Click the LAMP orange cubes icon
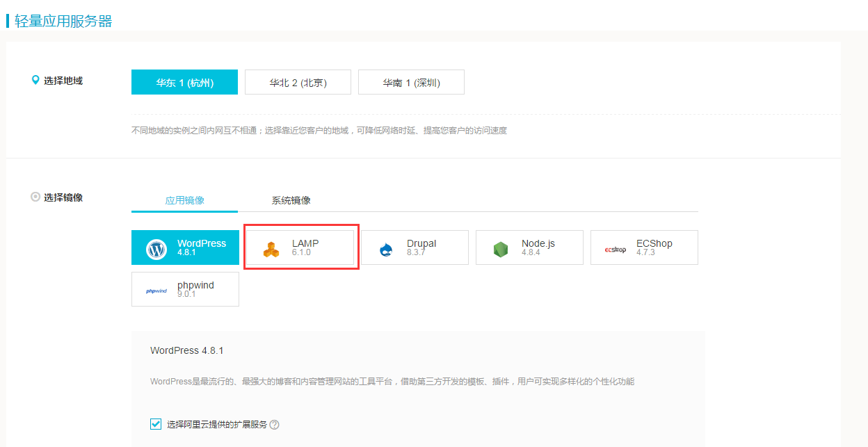This screenshot has width=868, height=447. (271, 250)
